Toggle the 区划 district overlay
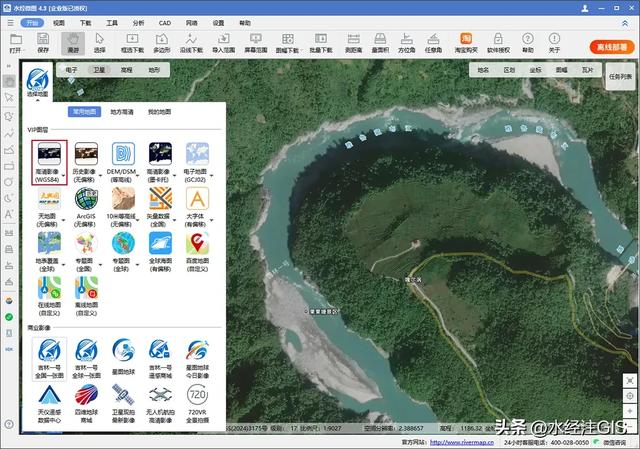This screenshot has width=640, height=449. pyautogui.click(x=509, y=70)
